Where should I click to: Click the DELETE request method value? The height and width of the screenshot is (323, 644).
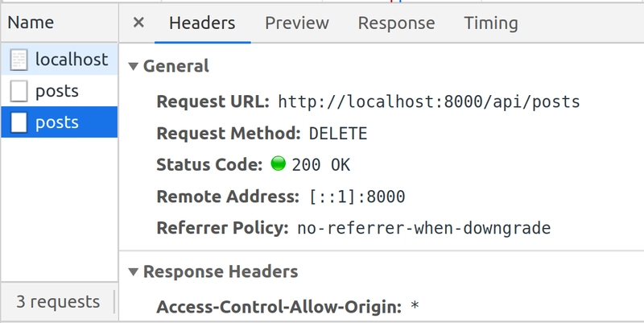pyautogui.click(x=338, y=134)
